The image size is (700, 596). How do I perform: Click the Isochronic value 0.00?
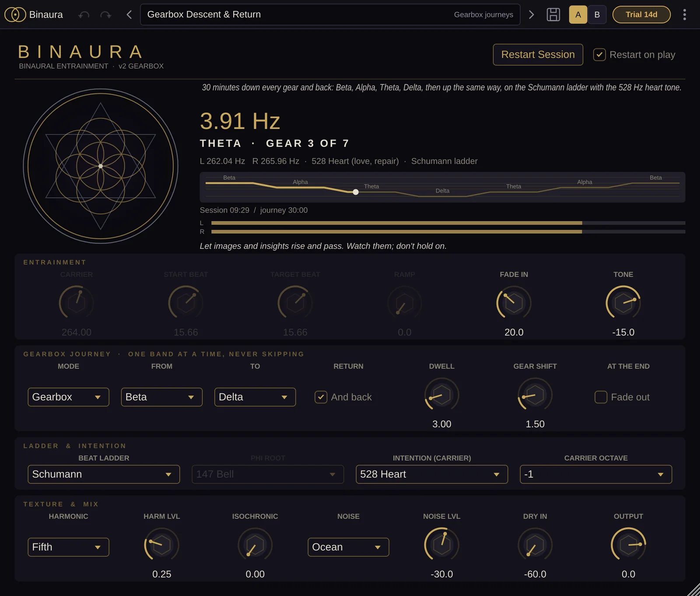click(255, 574)
